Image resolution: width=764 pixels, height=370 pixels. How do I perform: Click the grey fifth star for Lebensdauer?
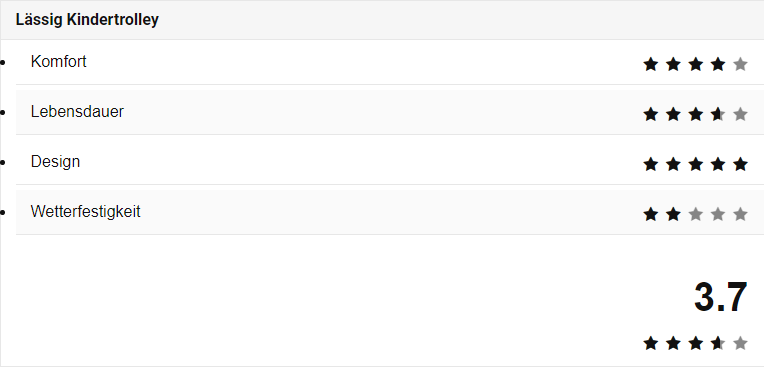[740, 114]
